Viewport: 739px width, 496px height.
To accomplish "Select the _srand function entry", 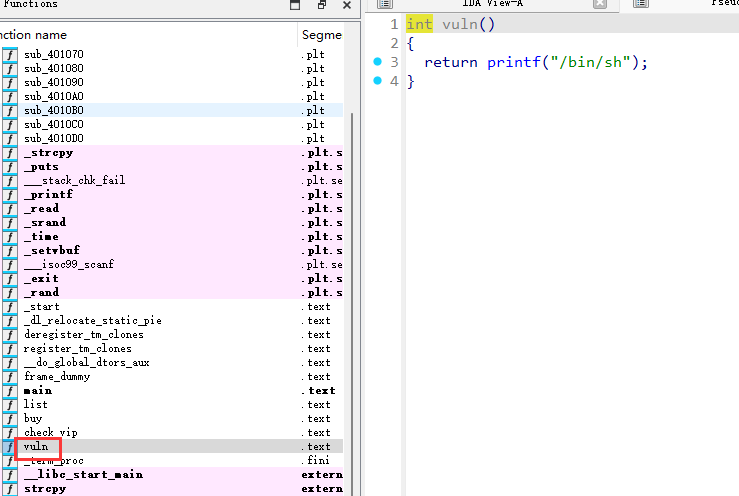I will (x=172, y=222).
